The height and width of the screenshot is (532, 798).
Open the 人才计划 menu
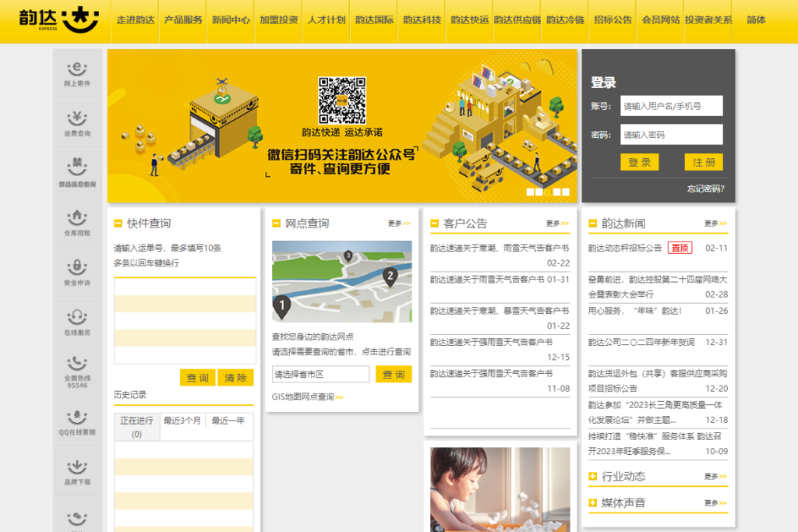pyautogui.click(x=327, y=20)
